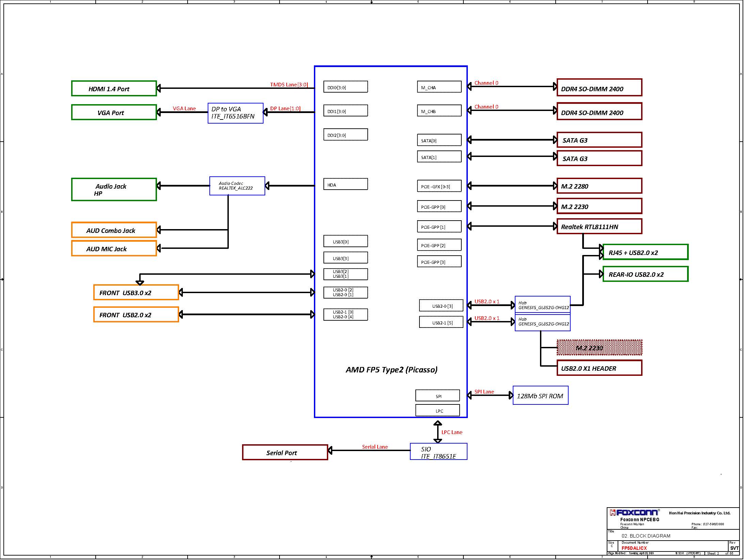This screenshot has width=747, height=560.
Task: Click the "USB2-1 [0] USB2-0 [4]" block
Action: click(346, 315)
